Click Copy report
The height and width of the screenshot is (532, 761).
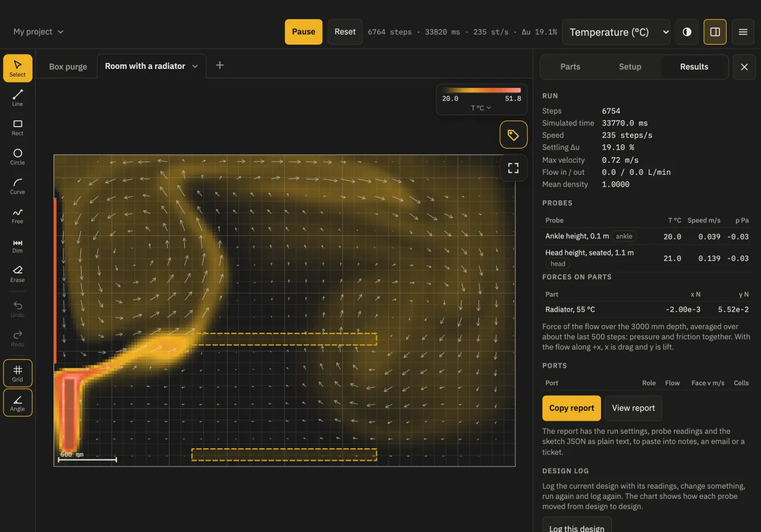[571, 408]
